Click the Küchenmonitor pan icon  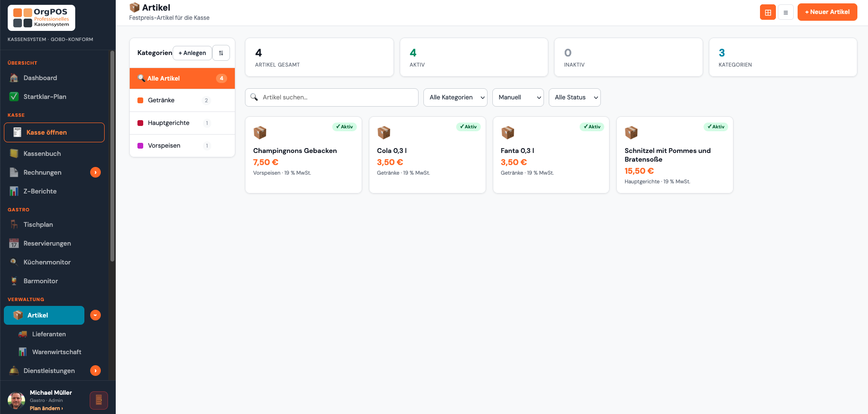14,262
